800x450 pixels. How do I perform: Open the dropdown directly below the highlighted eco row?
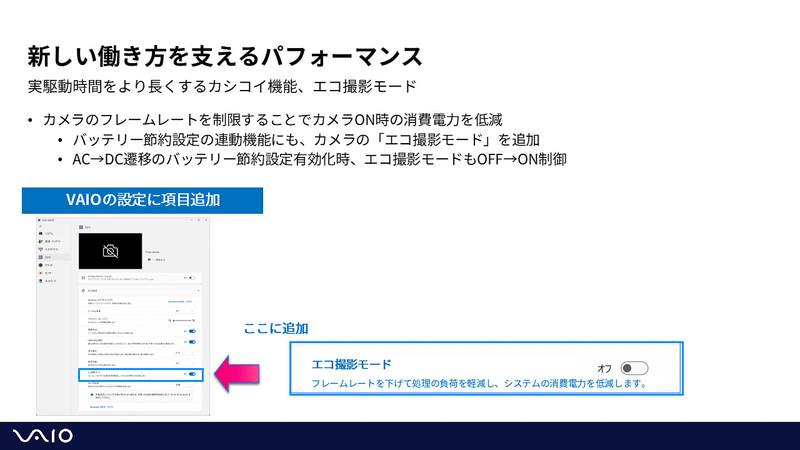(x=185, y=385)
